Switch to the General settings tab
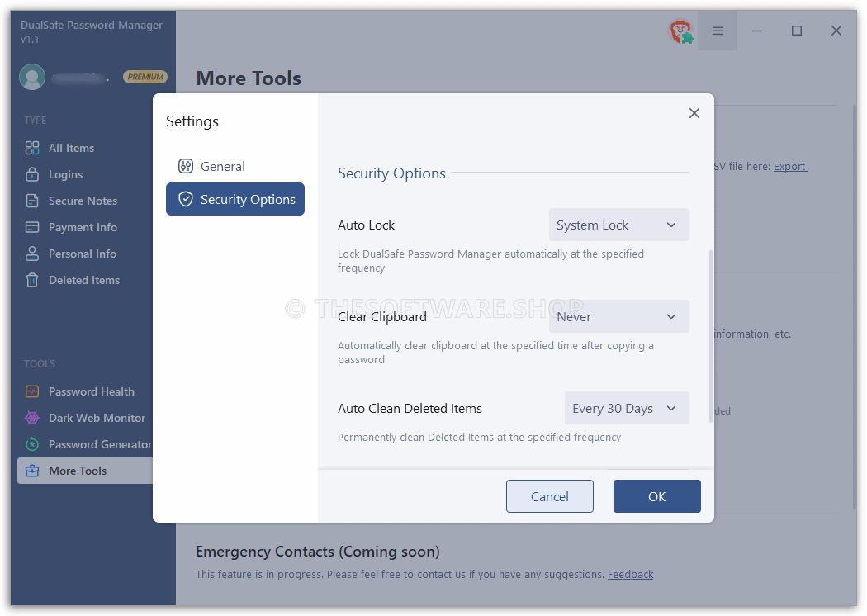 [x=235, y=167]
